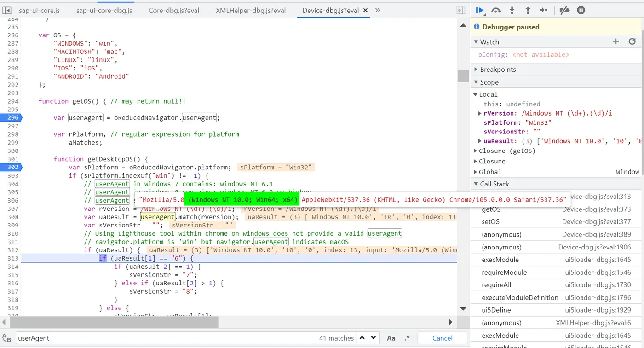Click Debugger paused banner
This screenshot has height=348, width=644.
pyautogui.click(x=557, y=27)
